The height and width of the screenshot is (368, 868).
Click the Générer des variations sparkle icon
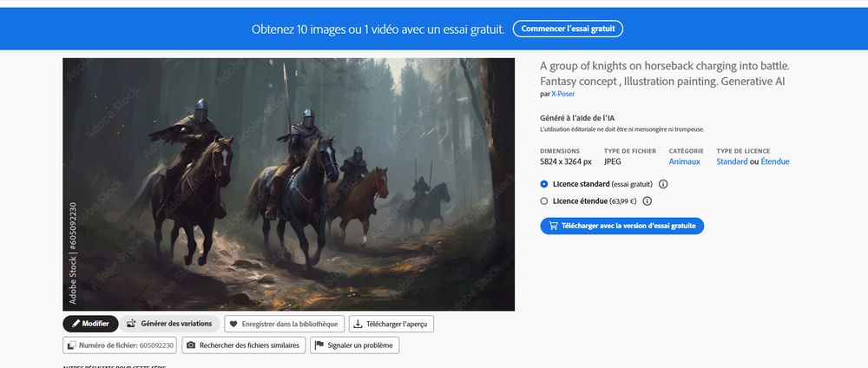click(131, 324)
